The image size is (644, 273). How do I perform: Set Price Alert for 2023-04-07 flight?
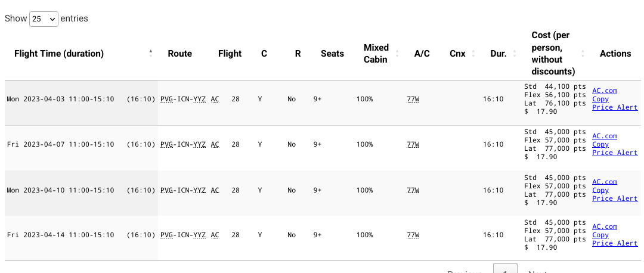(615, 153)
